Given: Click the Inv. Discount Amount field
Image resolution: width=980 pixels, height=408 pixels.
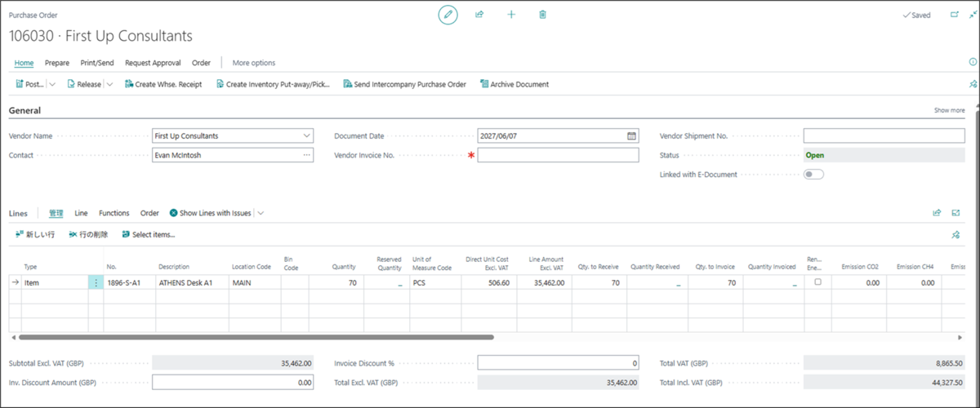Looking at the screenshot, I should [233, 382].
